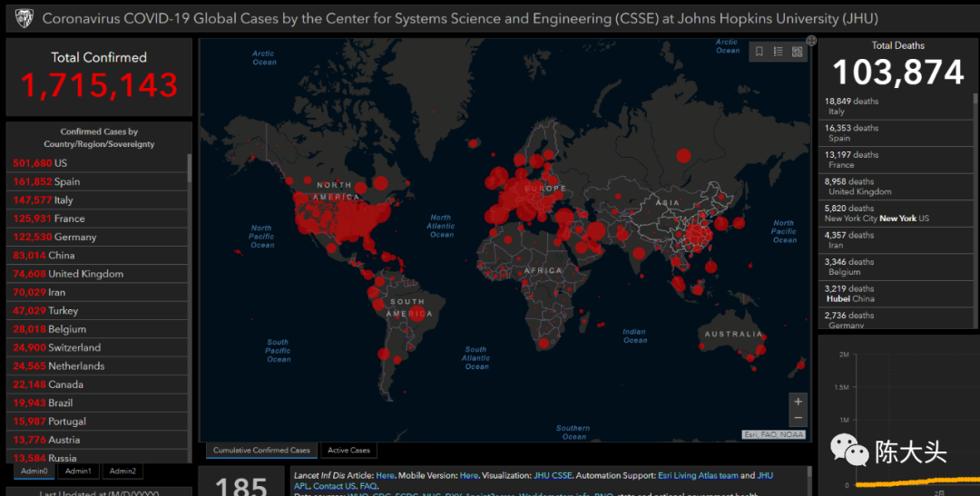This screenshot has width=980, height=496.
Task: Select the 3,219 deaths Hubei China entry
Action: (x=896, y=294)
